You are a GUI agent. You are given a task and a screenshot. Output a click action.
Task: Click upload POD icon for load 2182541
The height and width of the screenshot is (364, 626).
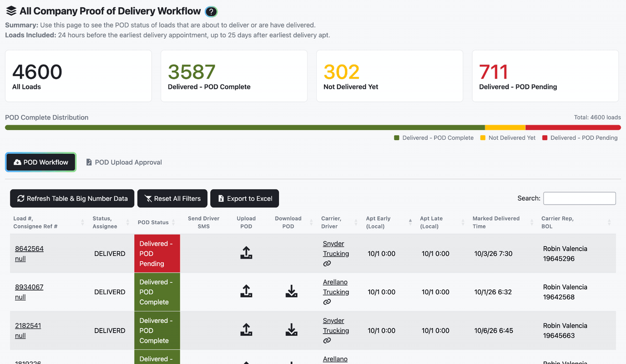point(246,330)
